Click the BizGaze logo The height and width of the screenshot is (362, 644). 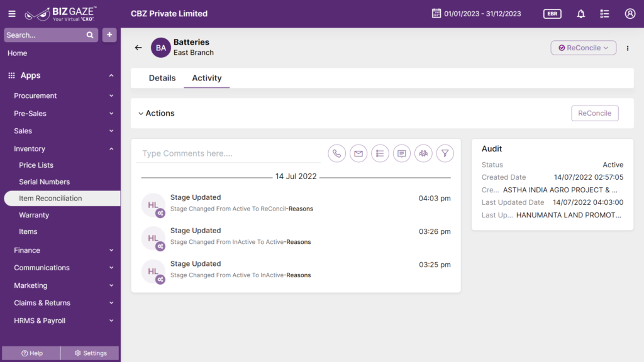pyautogui.click(x=61, y=14)
